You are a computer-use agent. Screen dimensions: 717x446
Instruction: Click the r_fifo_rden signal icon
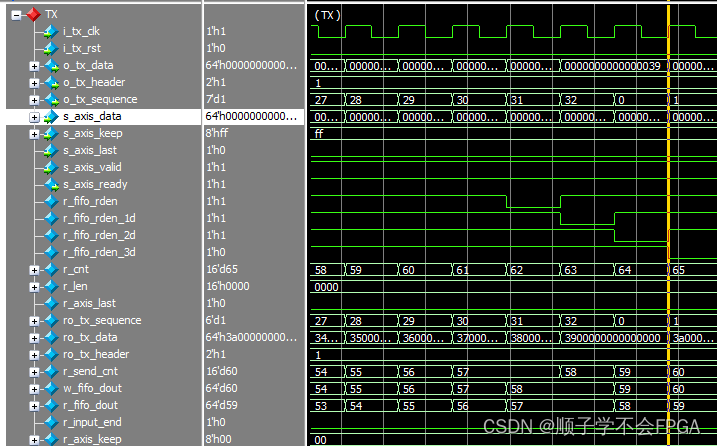coord(51,202)
